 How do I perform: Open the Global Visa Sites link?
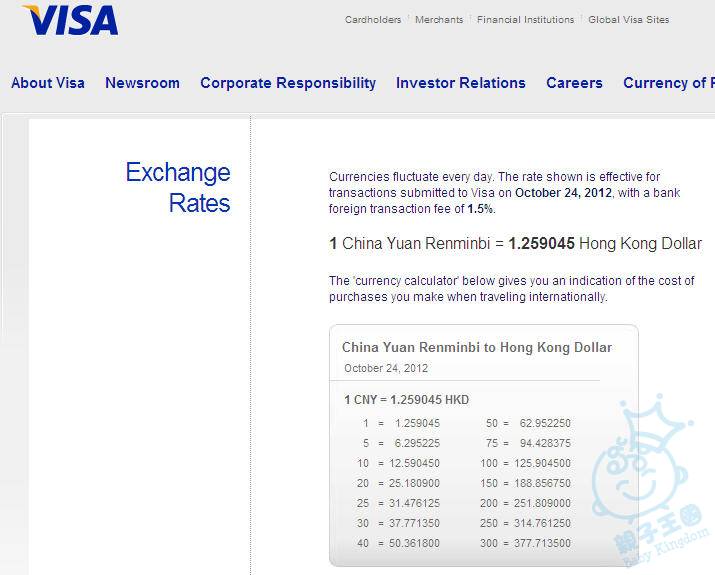[628, 20]
